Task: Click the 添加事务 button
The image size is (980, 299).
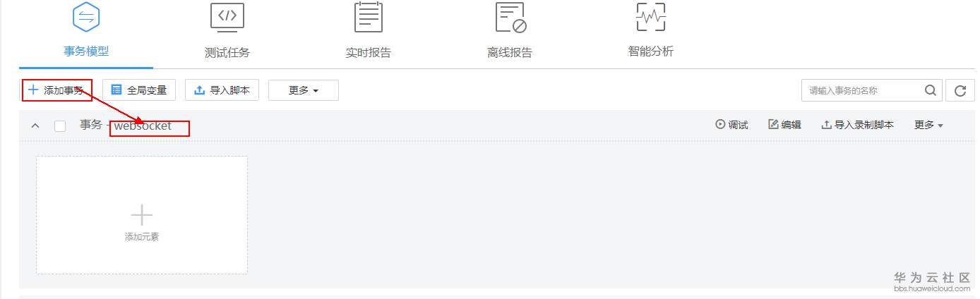Action: click(x=56, y=90)
